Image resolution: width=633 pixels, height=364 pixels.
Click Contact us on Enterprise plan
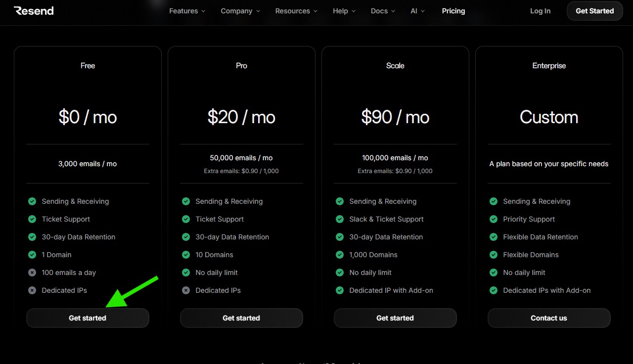[x=549, y=318]
